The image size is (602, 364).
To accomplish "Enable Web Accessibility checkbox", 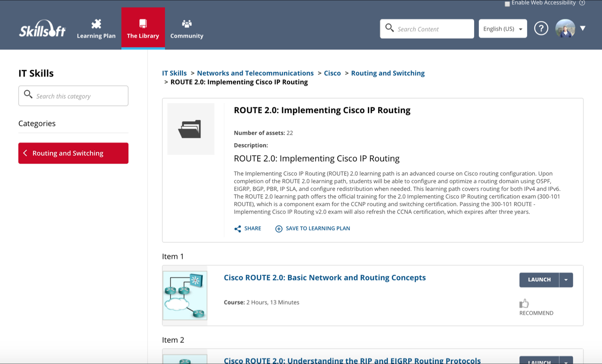I will [507, 3].
